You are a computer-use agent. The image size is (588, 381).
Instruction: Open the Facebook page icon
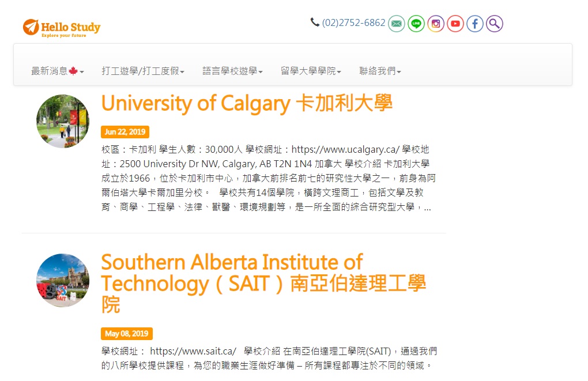[x=475, y=24]
